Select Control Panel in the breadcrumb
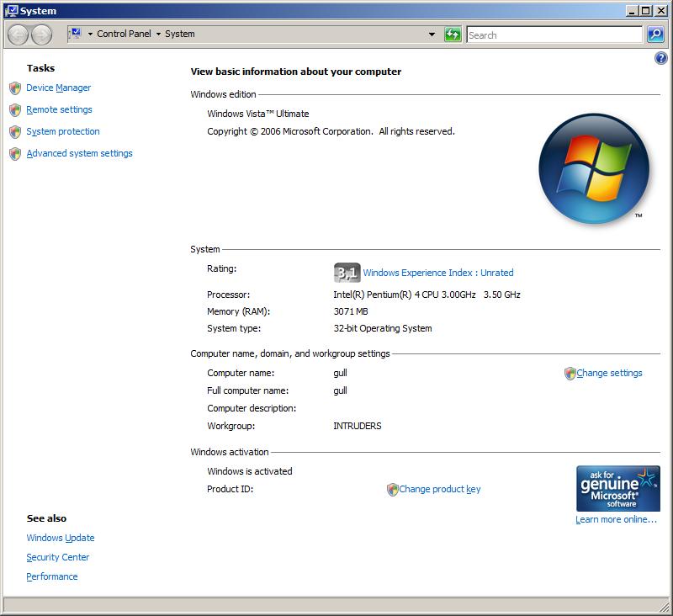 [x=124, y=34]
